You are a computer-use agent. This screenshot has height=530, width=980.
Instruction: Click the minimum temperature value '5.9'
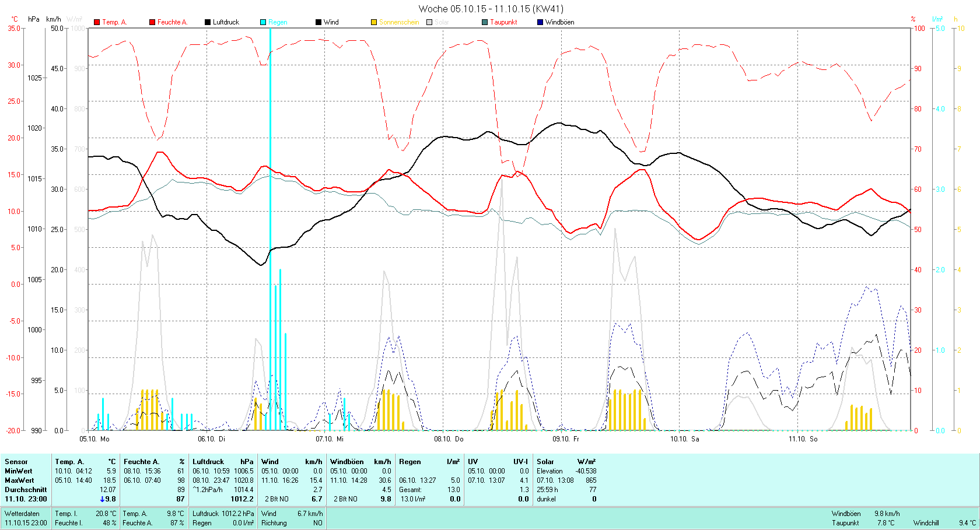[x=111, y=471]
